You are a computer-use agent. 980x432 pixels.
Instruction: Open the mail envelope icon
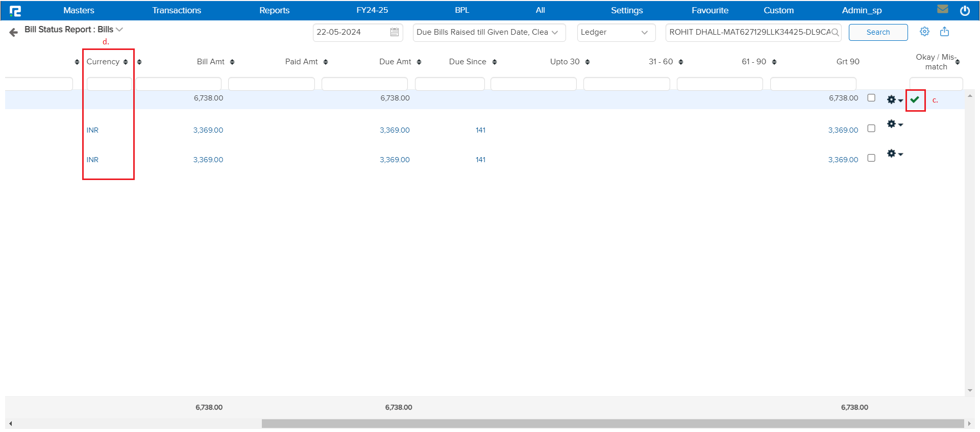pyautogui.click(x=943, y=9)
